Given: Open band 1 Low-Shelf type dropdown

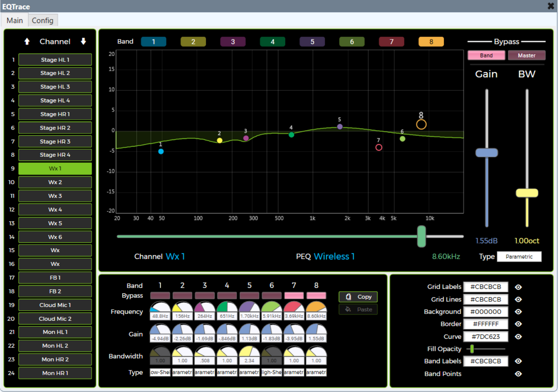Looking at the screenshot, I should tap(160, 372).
